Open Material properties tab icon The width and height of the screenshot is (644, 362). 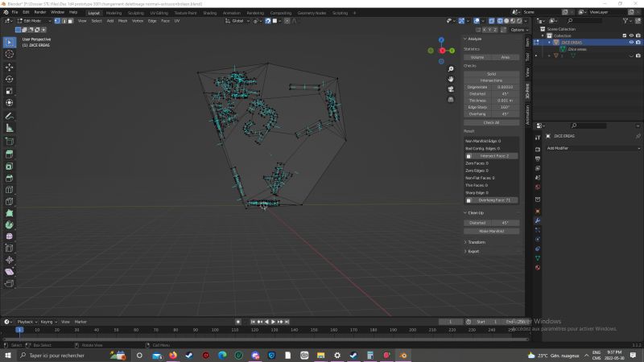click(538, 268)
